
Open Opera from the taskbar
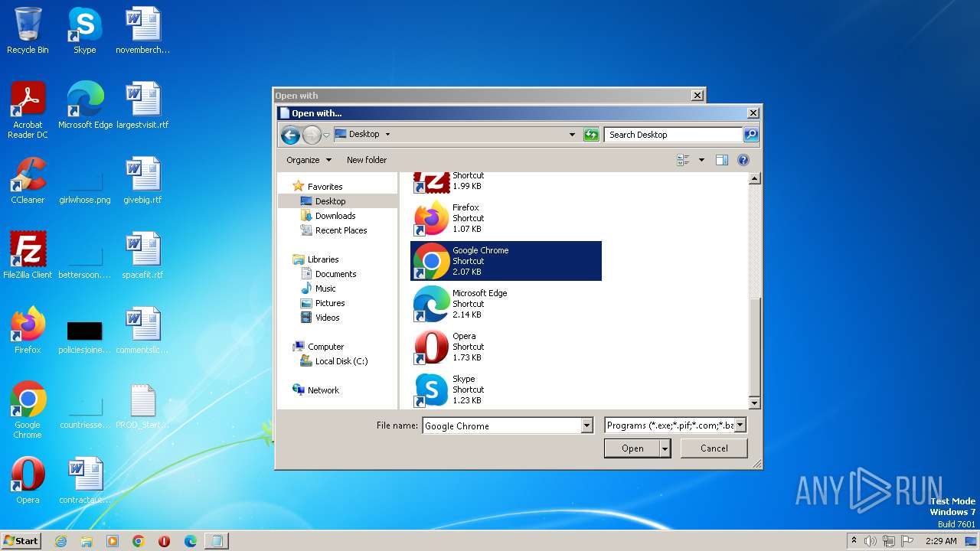coord(165,541)
